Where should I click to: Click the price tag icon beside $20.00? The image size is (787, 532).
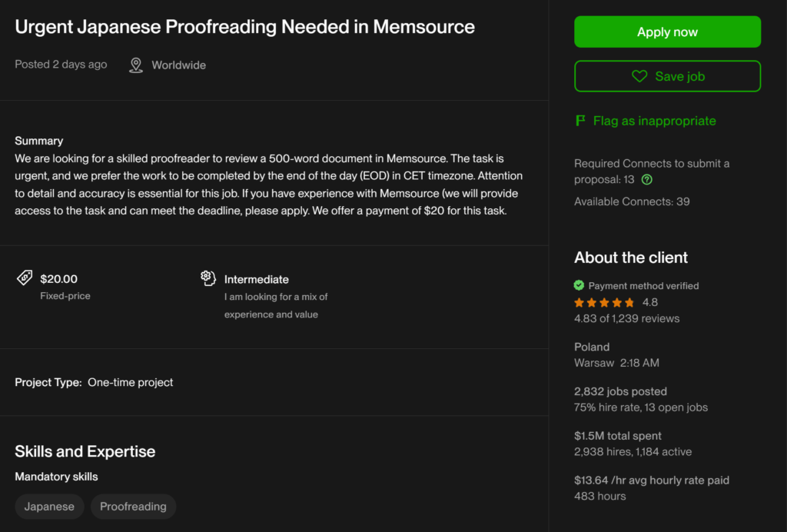pos(25,278)
